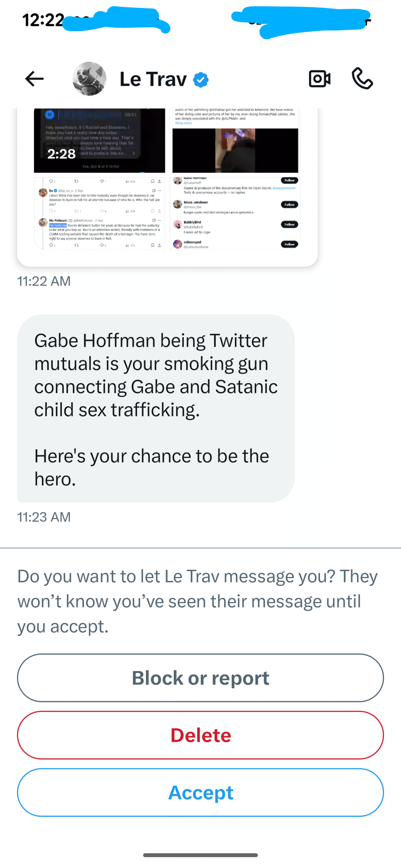Open the 2:28 voice message thumbnail
Screen dimensions: 401x868
click(99, 140)
